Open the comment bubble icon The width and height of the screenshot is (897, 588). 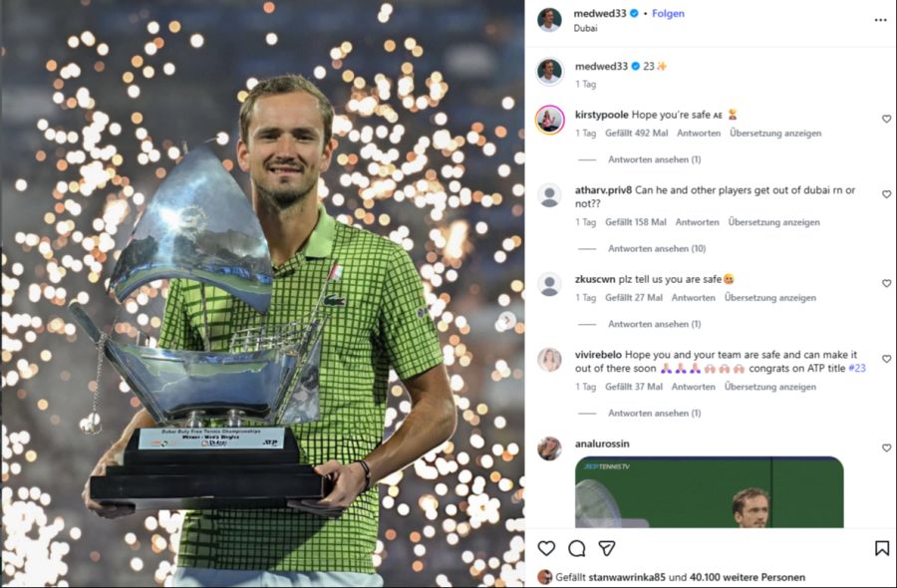(577, 548)
